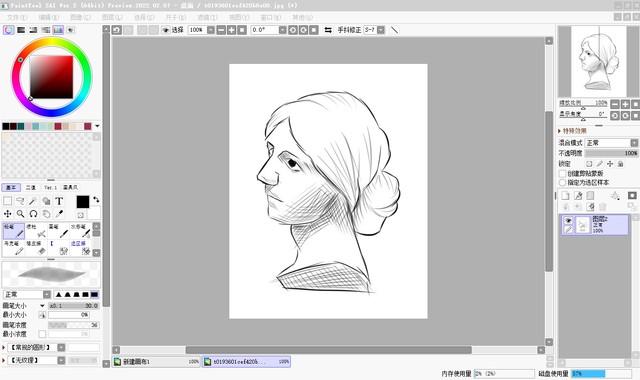Clear the selected layer
The width and height of the screenshot is (640, 380).
point(590,207)
